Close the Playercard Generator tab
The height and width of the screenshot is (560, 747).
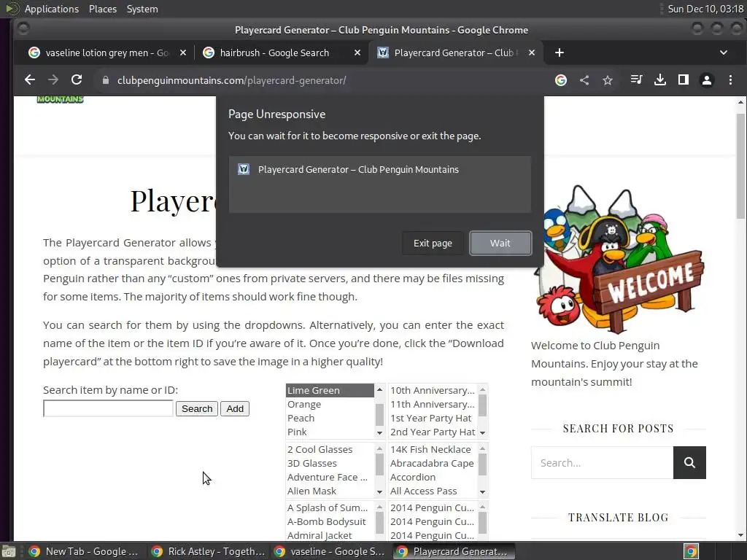[532, 52]
